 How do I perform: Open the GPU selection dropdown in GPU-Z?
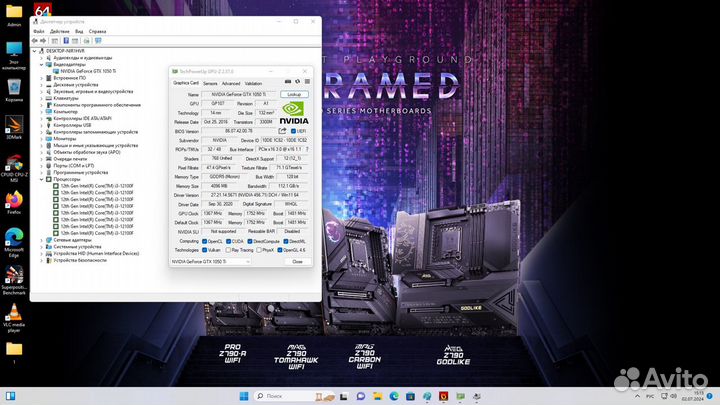[x=211, y=261]
